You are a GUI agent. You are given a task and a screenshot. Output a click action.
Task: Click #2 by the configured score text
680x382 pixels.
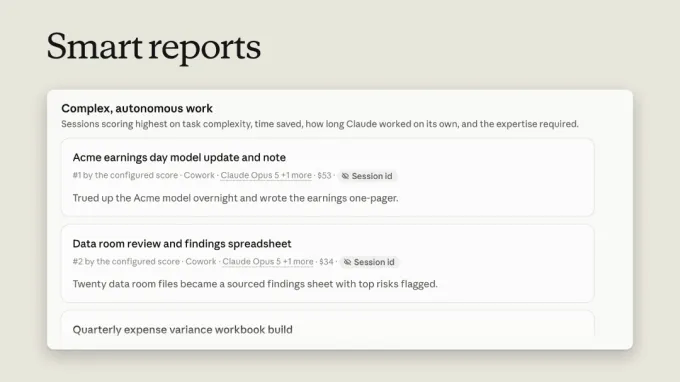[x=126, y=261]
